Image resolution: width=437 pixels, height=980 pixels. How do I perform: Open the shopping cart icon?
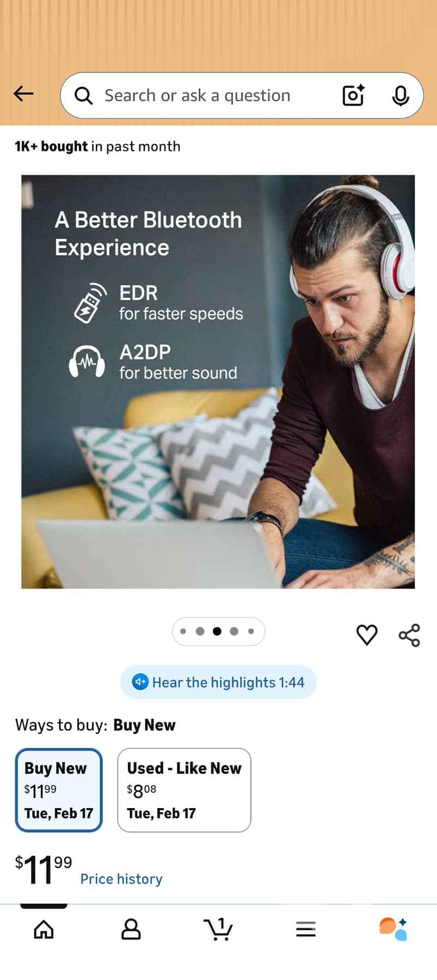218,929
